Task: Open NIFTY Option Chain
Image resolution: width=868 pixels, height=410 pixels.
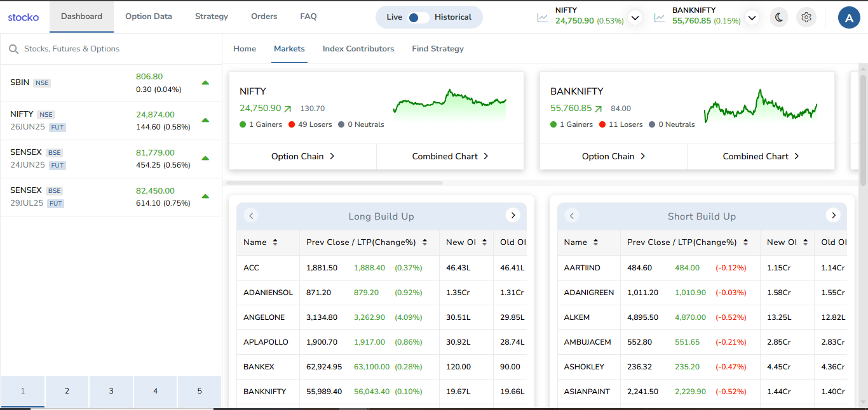Action: tap(302, 156)
